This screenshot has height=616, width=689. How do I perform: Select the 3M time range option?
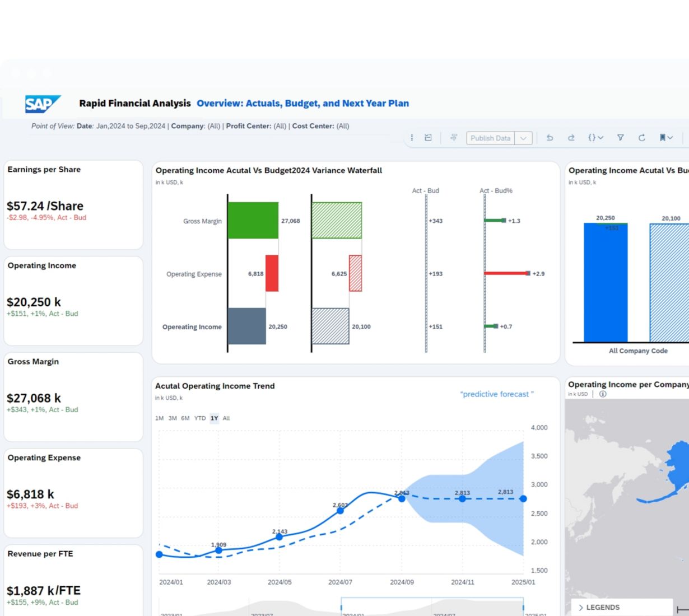173,418
